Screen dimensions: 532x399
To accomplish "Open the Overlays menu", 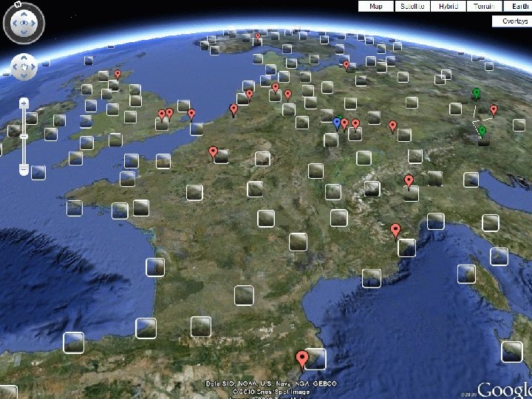I will point(513,21).
